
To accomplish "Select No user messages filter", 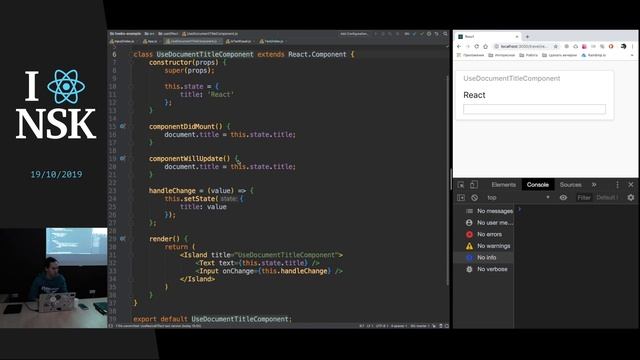I will coord(484,223).
